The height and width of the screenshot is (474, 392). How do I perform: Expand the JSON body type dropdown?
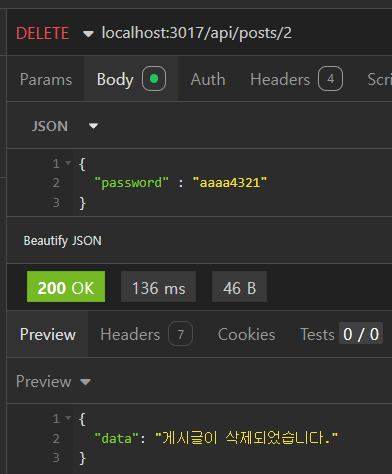tap(65, 126)
